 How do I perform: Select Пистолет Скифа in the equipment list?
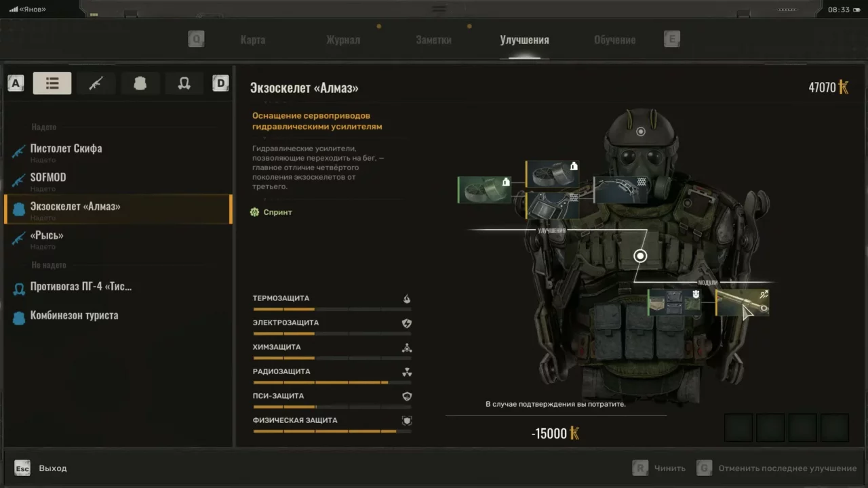click(118, 151)
